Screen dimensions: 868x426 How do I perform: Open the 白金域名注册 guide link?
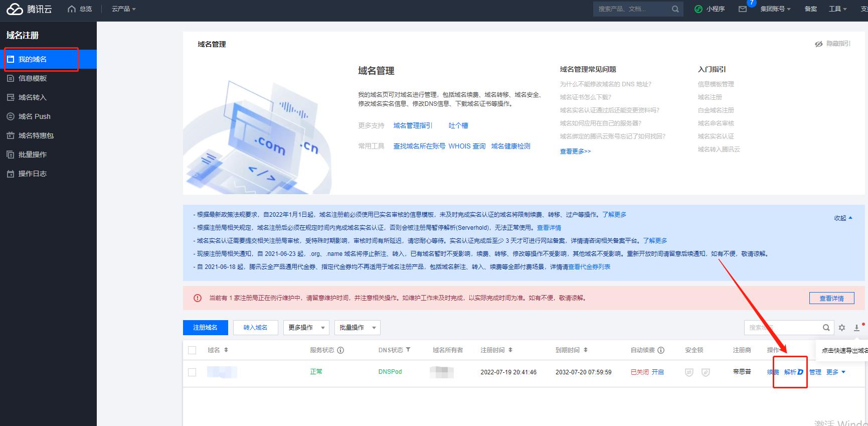pos(716,110)
